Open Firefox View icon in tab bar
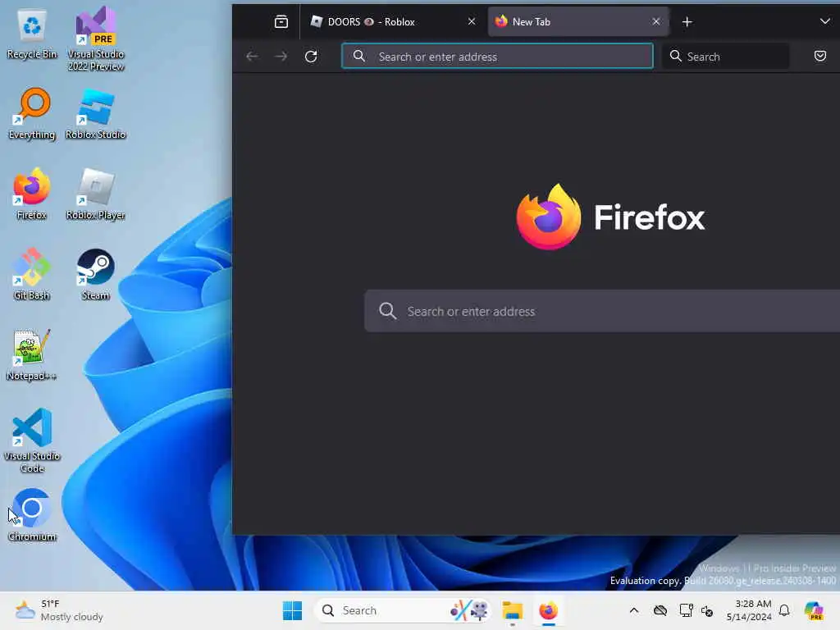 pos(281,22)
